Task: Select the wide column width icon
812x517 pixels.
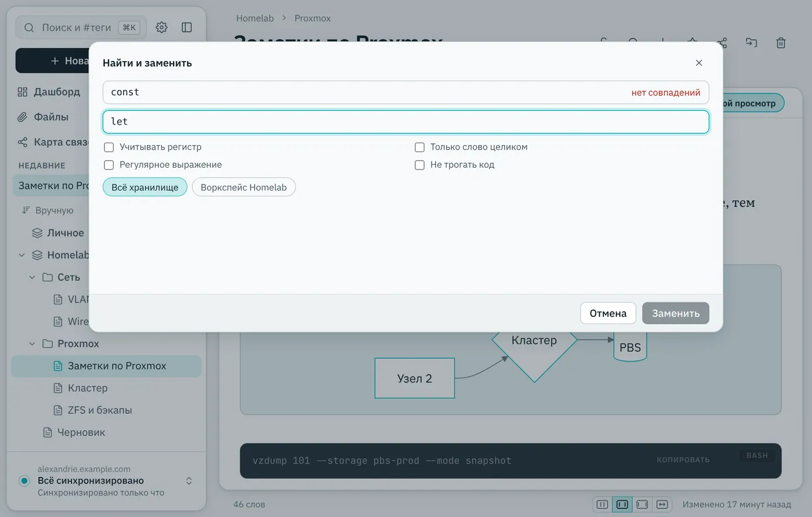Action: pyautogui.click(x=642, y=504)
